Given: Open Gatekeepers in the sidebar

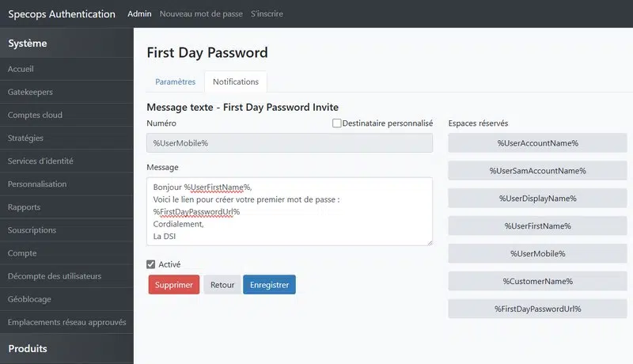Looking at the screenshot, I should tap(30, 92).
